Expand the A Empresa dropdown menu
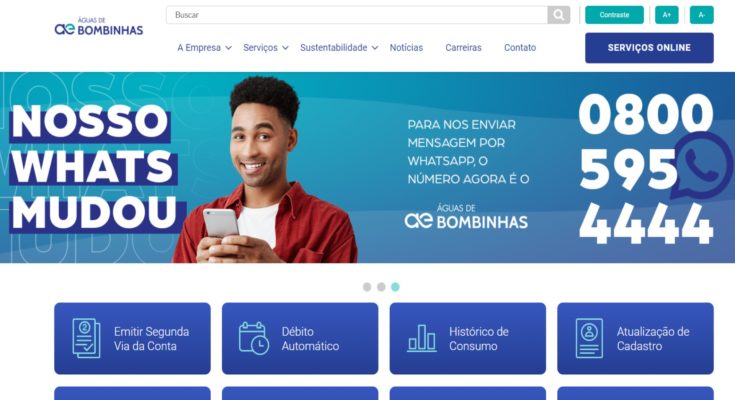Screen dimensions: 735x400 pyautogui.click(x=204, y=48)
